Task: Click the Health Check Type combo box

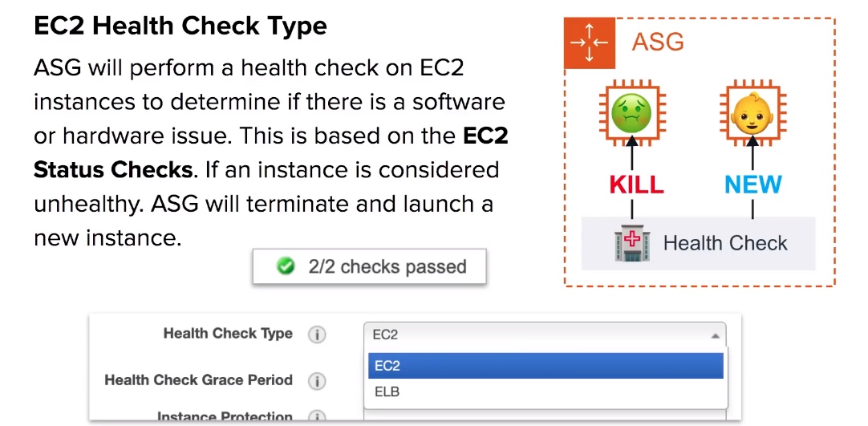Action: click(545, 335)
